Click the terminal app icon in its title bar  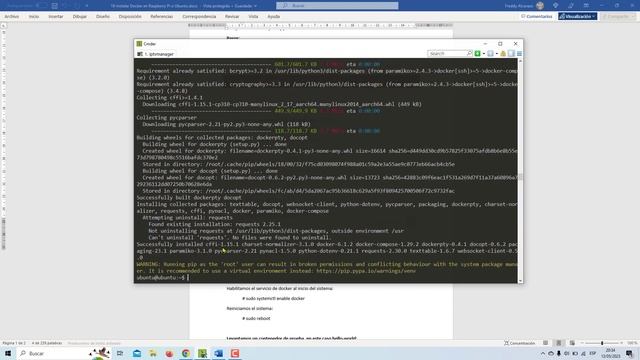(x=139, y=44)
